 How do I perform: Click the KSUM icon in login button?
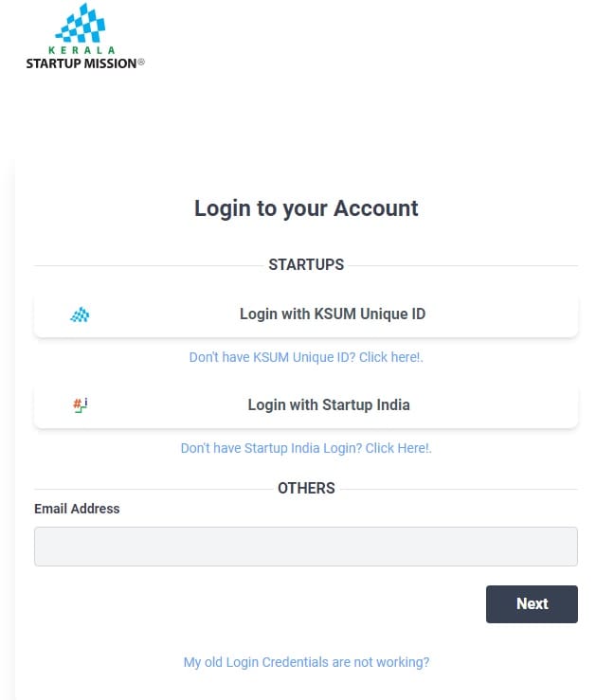pos(81,314)
